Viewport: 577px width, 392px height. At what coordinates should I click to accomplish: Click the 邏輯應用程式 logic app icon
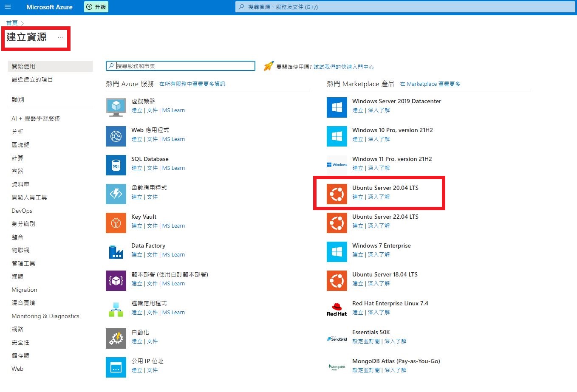coord(116,309)
